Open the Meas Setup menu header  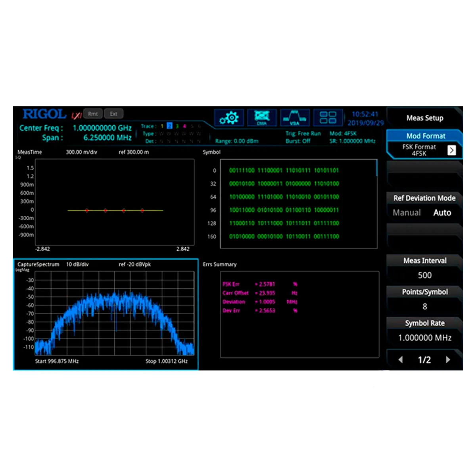point(424,118)
